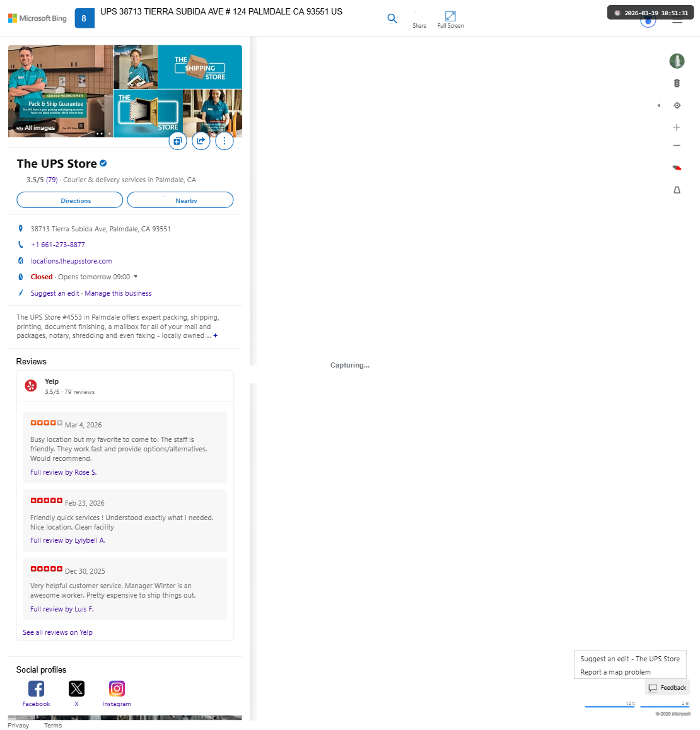
Task: Click the rating count (79) link
Action: 52,180
